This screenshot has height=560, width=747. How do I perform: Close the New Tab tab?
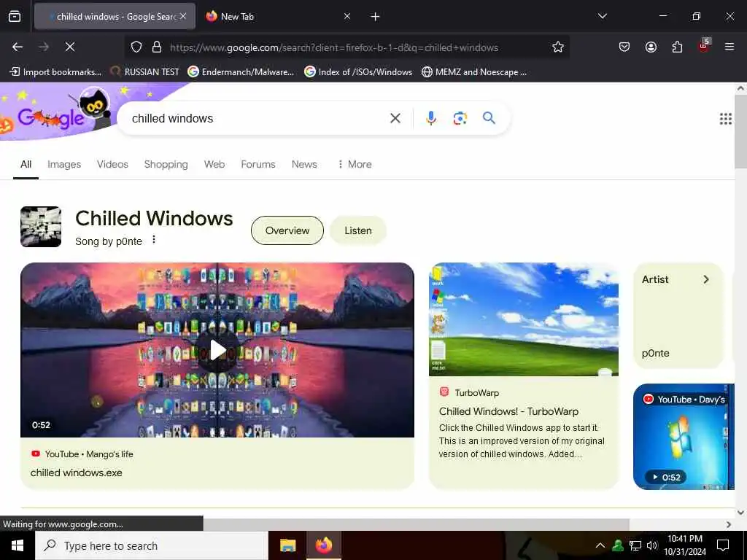(x=347, y=17)
